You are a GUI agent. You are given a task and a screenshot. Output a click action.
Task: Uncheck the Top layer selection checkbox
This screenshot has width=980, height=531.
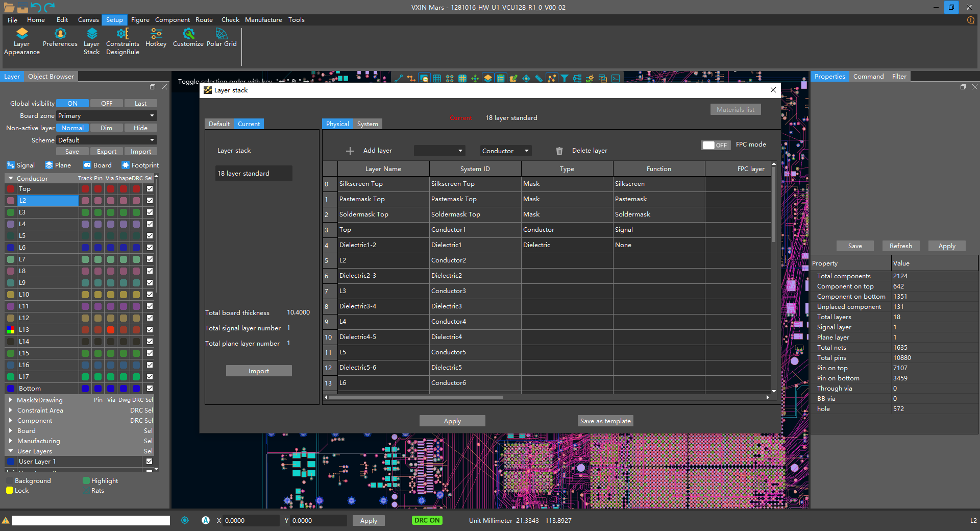150,189
